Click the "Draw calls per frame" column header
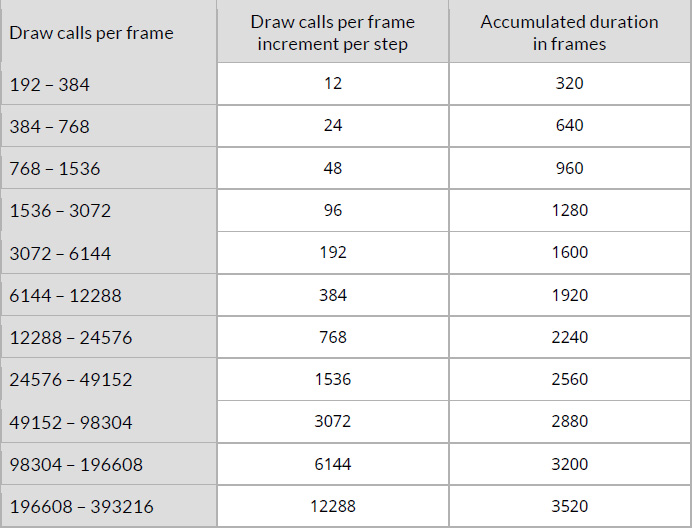 coord(91,33)
